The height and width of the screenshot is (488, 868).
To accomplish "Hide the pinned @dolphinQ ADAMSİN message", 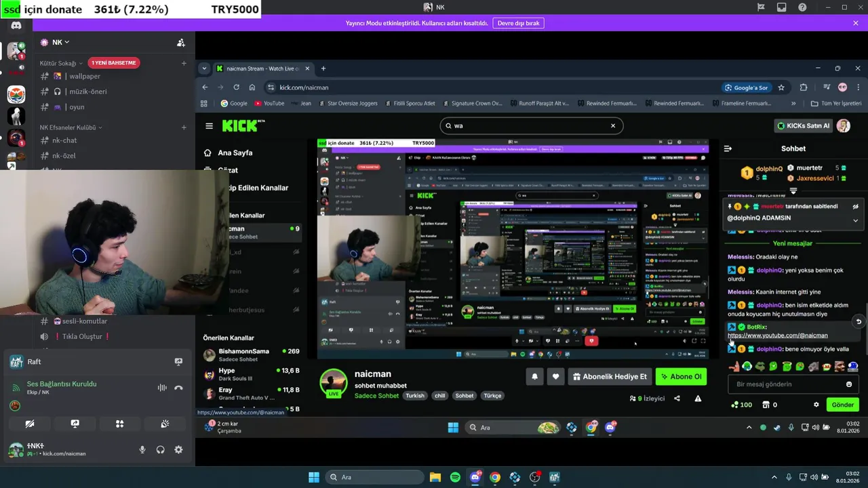I will click(x=855, y=207).
